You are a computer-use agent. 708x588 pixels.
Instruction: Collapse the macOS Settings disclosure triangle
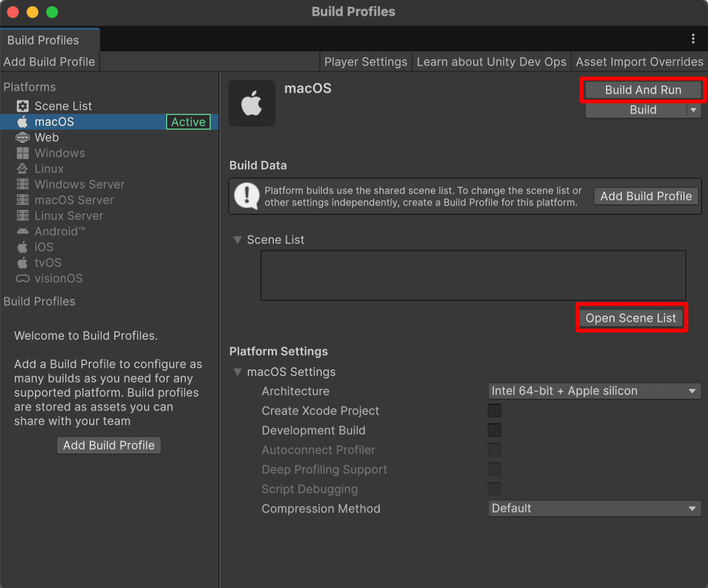[x=237, y=371]
